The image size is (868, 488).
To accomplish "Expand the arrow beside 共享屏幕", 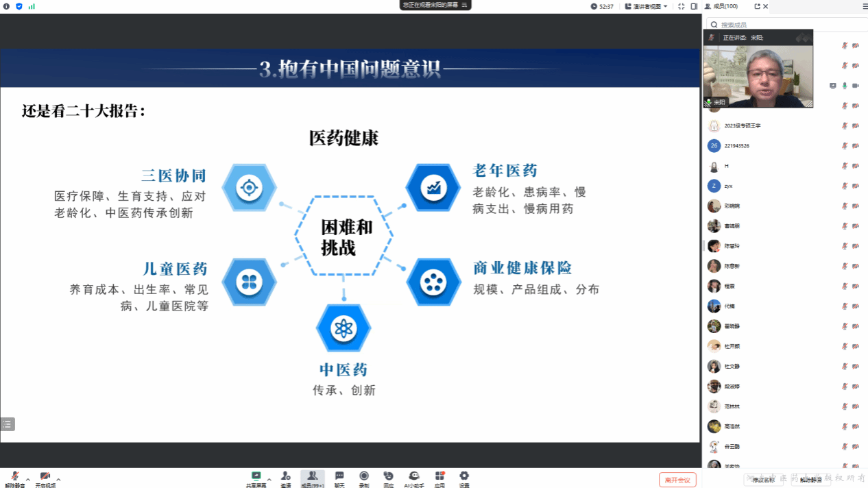I will coord(269,479).
